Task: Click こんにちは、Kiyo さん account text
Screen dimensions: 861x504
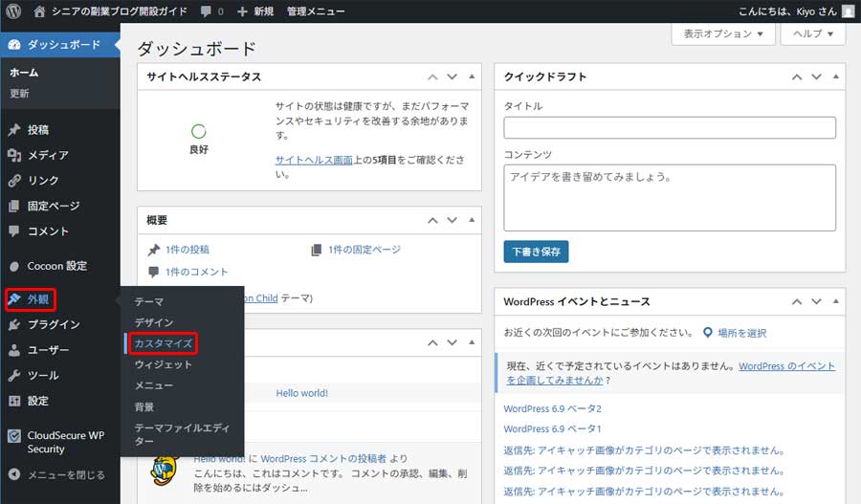Action: click(787, 11)
